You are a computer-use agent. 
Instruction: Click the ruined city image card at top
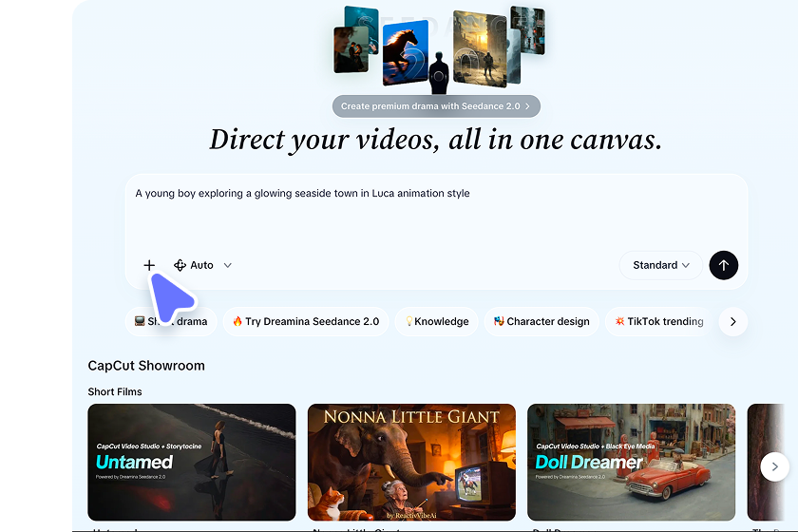click(480, 47)
